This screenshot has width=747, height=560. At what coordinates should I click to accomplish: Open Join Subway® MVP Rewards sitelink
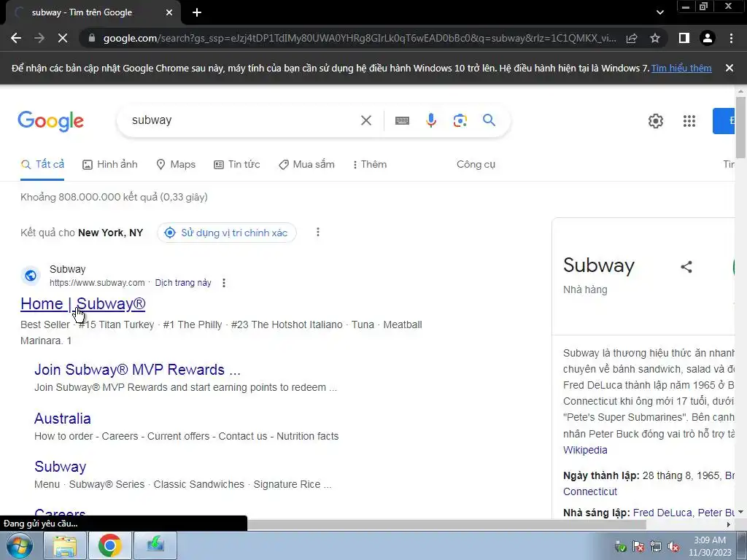[x=137, y=370]
